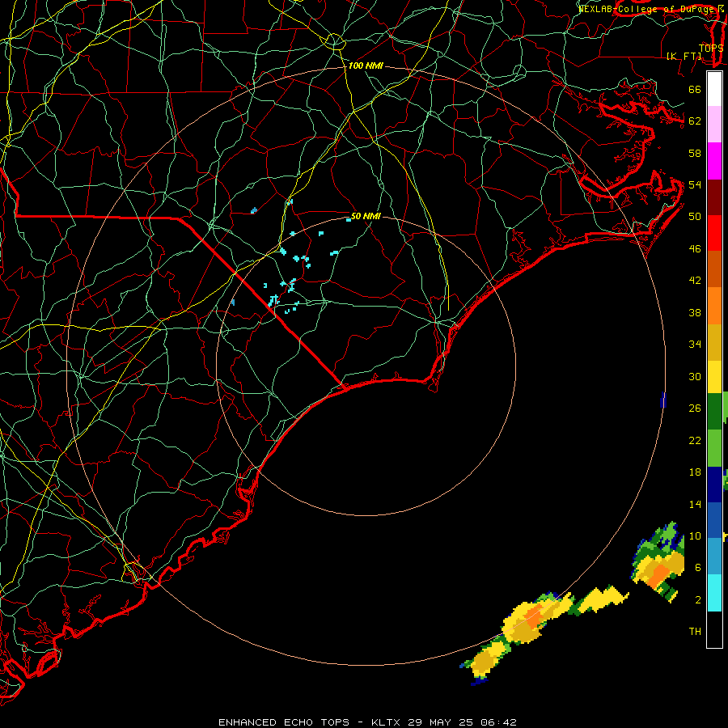The height and width of the screenshot is (728, 728).
Task: Click the dark maroon legend swatch
Action: tap(714, 197)
